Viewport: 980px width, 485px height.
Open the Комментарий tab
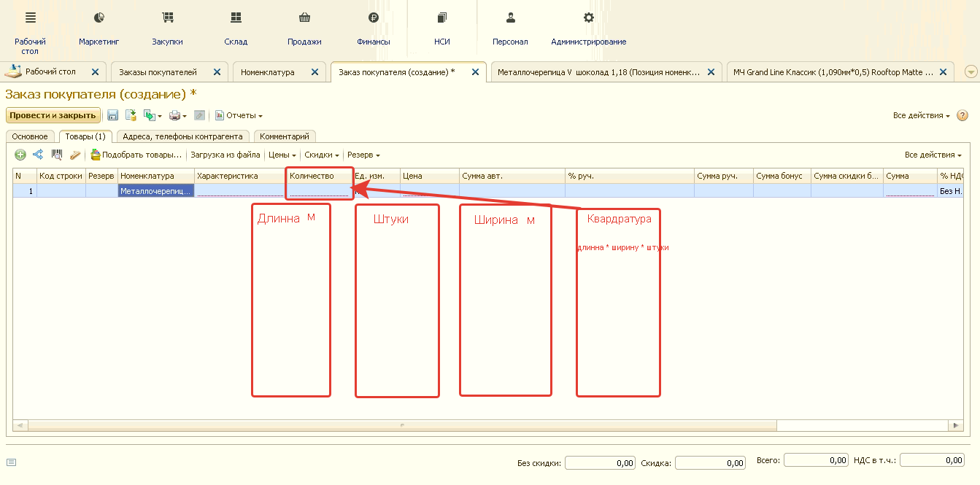click(x=285, y=136)
